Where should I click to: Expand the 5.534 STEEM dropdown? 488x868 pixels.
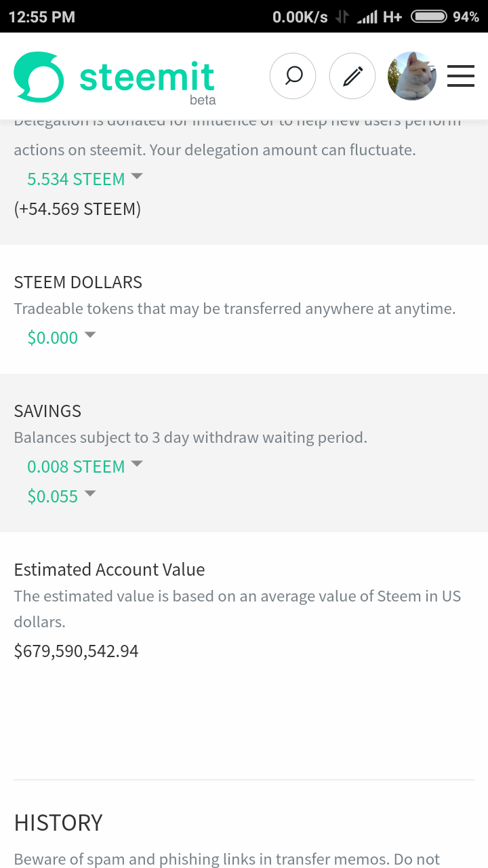pyautogui.click(x=85, y=179)
